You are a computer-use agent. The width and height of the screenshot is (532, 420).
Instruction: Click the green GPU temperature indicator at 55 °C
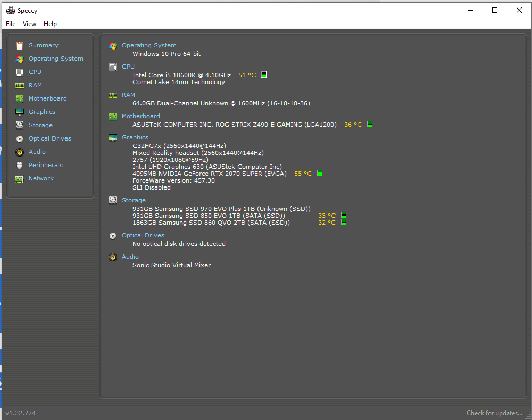pos(319,173)
